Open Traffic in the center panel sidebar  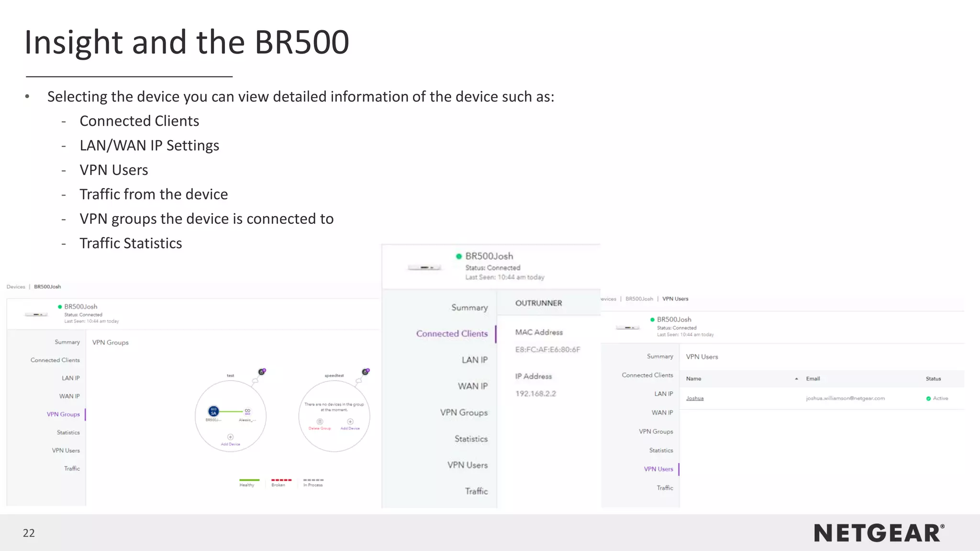point(476,491)
